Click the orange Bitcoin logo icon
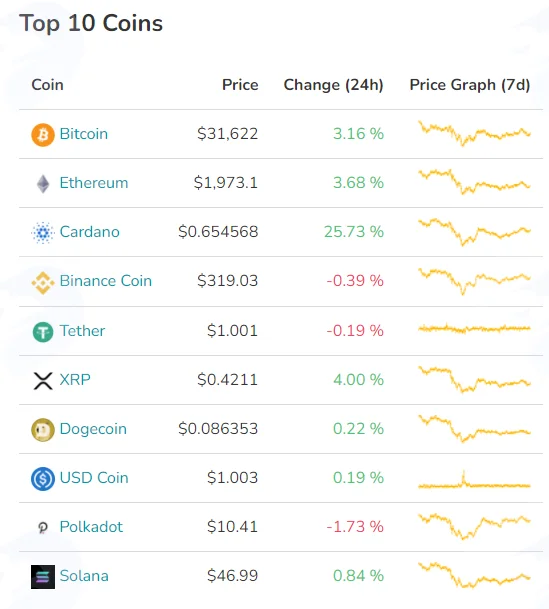Viewport: 549px width, 609px height. (43, 135)
